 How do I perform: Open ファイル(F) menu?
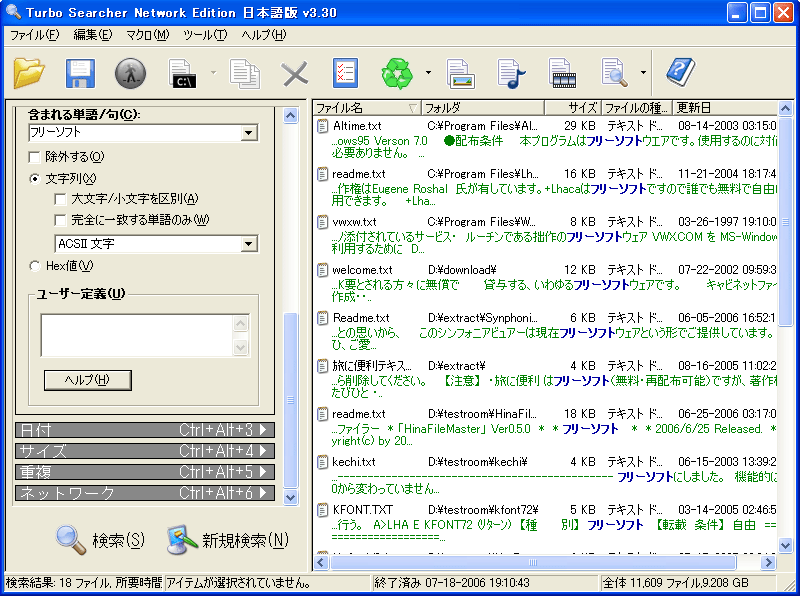(x=35, y=35)
